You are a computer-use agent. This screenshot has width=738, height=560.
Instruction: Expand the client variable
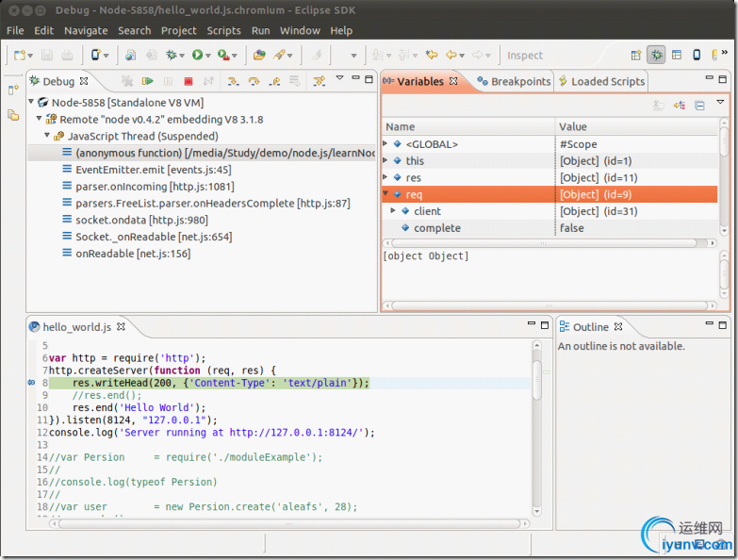coord(393,210)
